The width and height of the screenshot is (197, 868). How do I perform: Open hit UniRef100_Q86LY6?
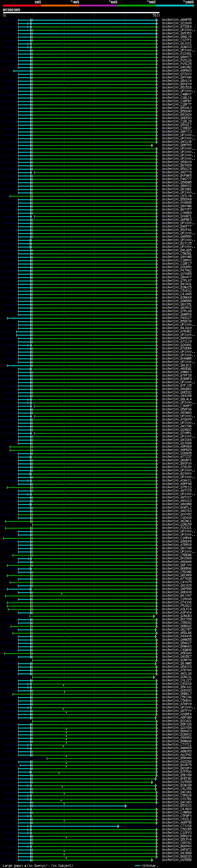176,37
